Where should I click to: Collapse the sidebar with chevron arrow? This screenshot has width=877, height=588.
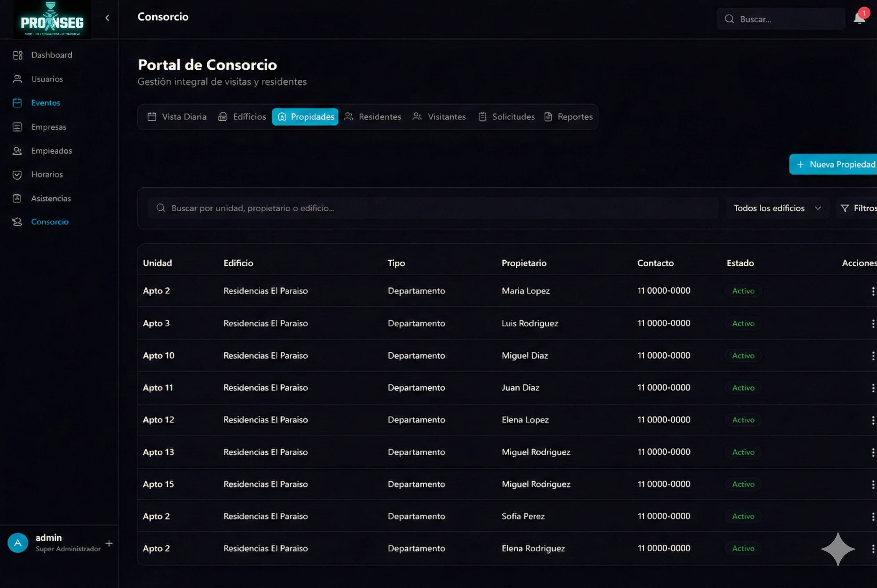[107, 18]
